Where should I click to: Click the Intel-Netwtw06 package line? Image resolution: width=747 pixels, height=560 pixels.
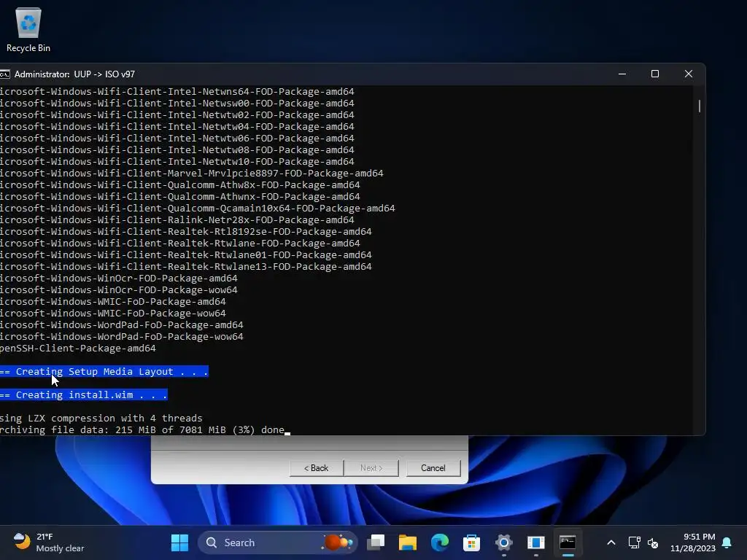[177, 138]
